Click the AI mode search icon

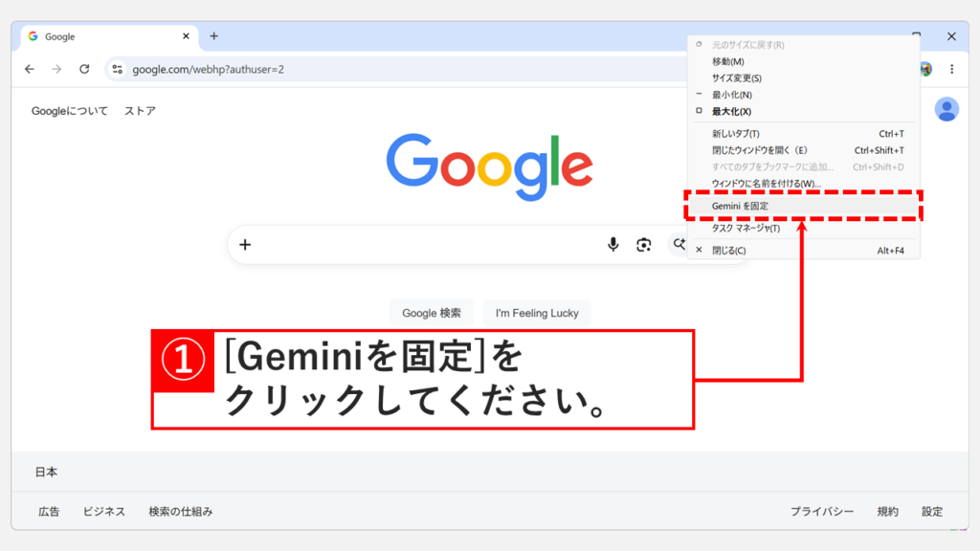(x=679, y=244)
